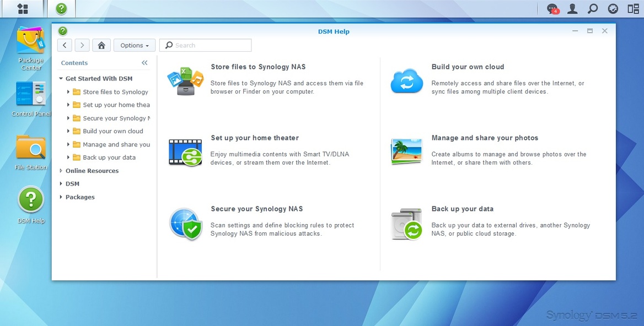Expand the Back up your data tree arrow
This screenshot has width=644, height=326.
point(68,157)
